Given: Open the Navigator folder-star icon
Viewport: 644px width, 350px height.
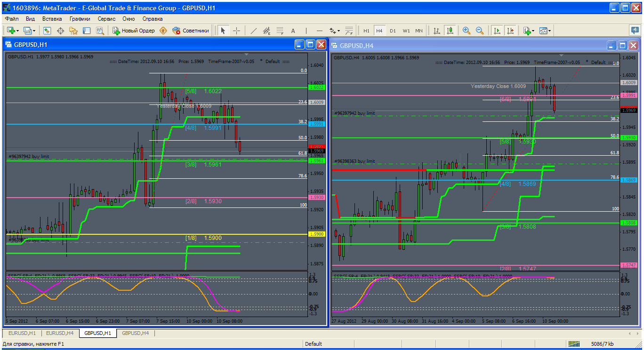Looking at the screenshot, I should 73,31.
